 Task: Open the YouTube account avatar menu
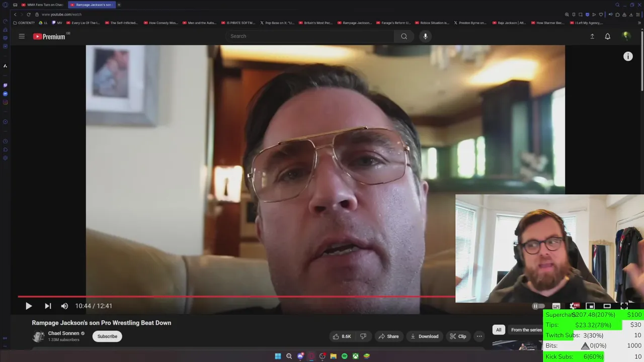coord(626,36)
